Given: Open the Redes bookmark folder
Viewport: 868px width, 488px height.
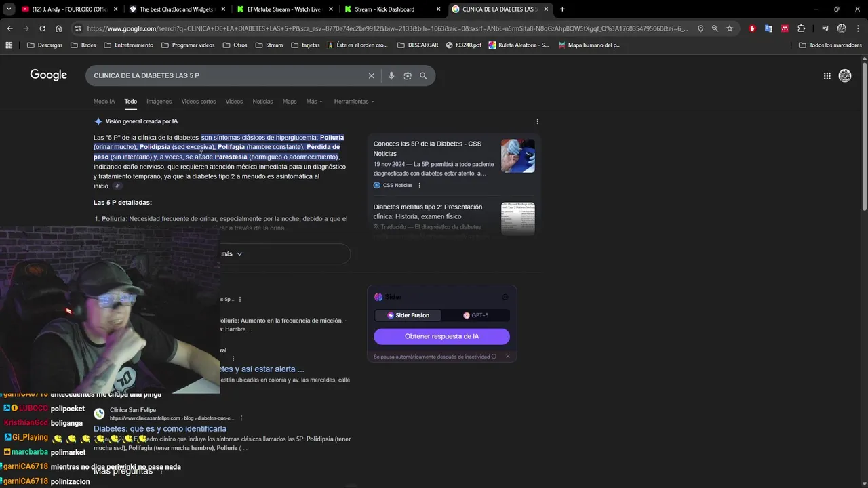Looking at the screenshot, I should click(82, 45).
